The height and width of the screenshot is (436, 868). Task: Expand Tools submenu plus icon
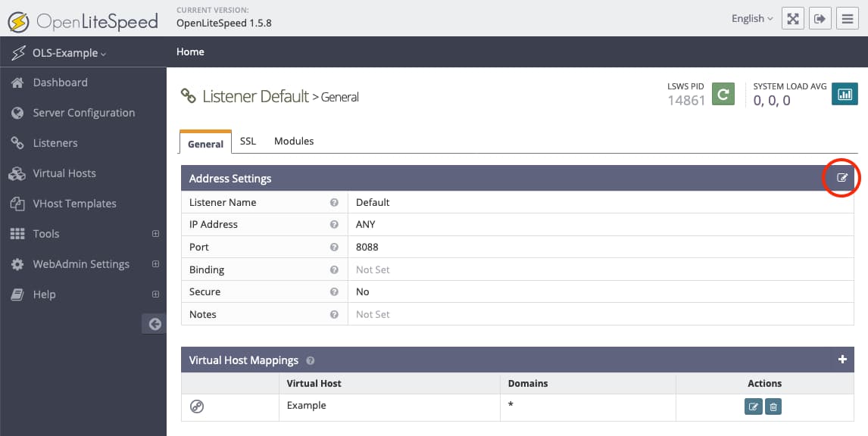pyautogui.click(x=155, y=233)
